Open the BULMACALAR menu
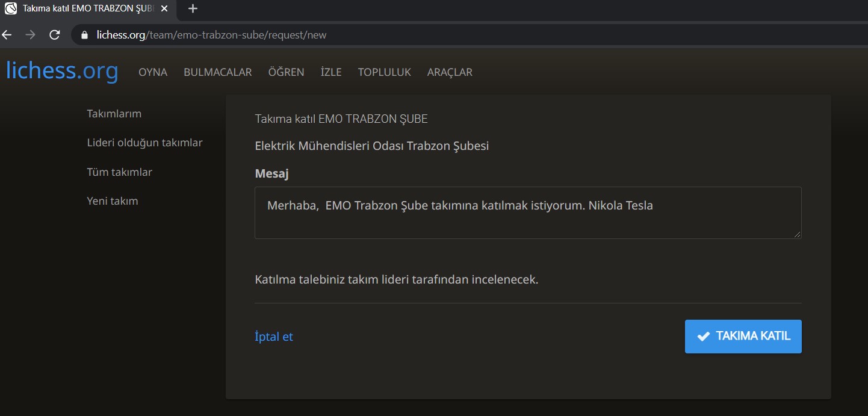 218,72
